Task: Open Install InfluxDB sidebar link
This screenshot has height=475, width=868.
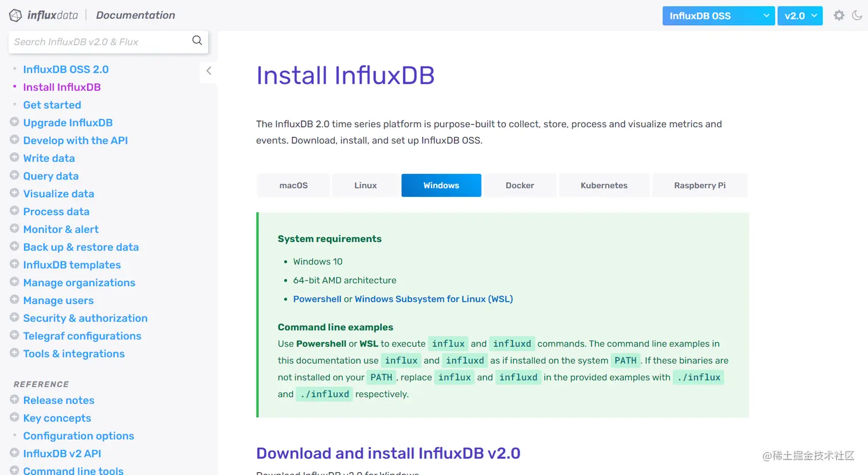Action: point(62,87)
